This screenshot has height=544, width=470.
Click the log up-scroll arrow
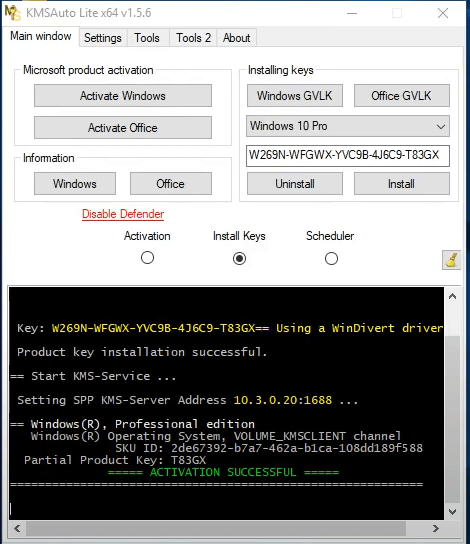pyautogui.click(x=452, y=296)
